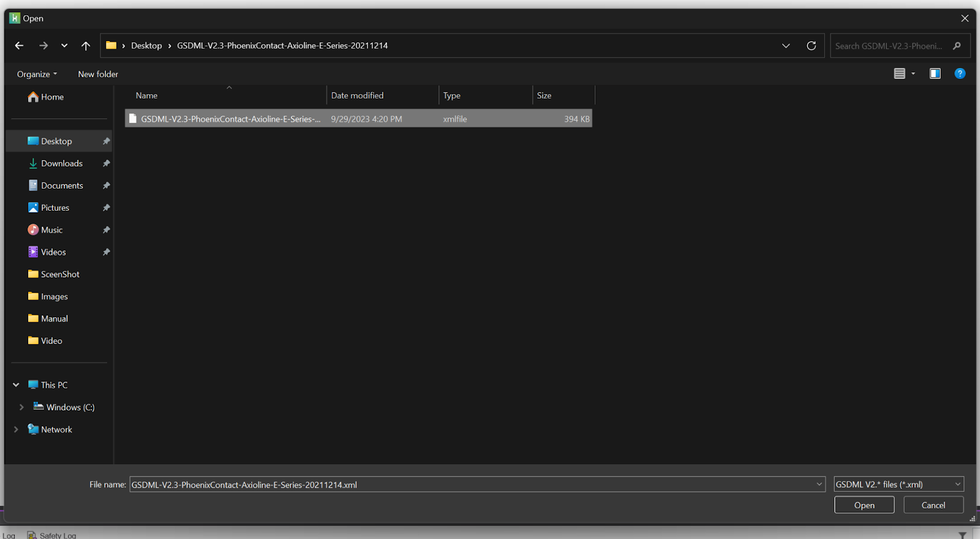Select Network in navigation pane

[x=50, y=429]
